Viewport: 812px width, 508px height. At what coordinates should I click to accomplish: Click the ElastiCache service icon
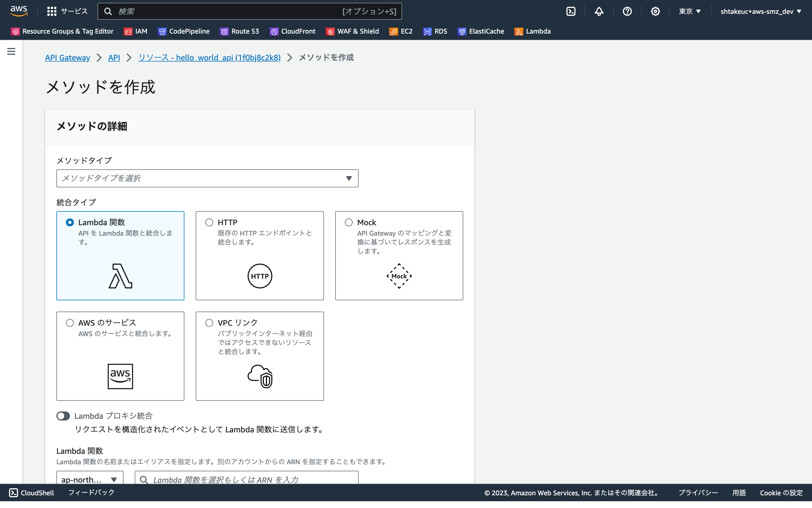point(462,32)
